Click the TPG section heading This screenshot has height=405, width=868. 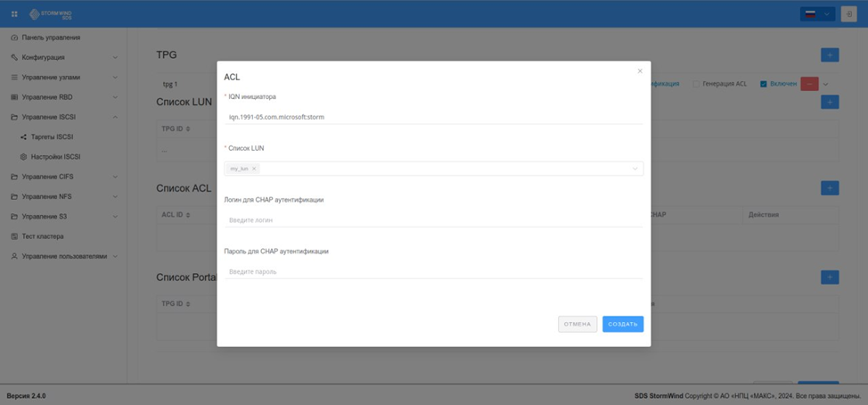tap(167, 54)
